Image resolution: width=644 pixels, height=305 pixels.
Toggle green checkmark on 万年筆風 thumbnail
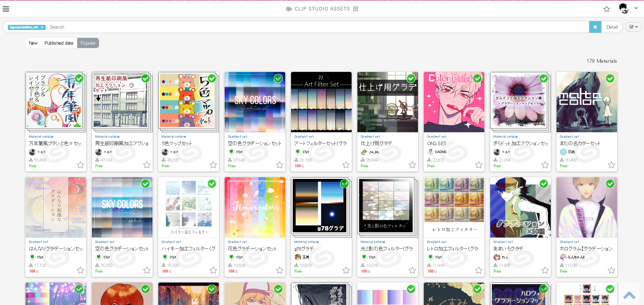79,78
